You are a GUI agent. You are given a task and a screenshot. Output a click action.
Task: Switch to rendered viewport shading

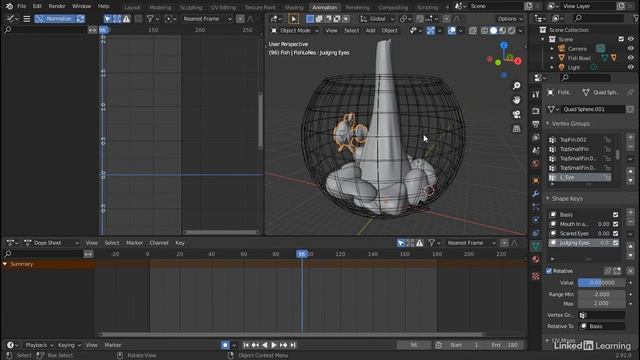coord(511,31)
